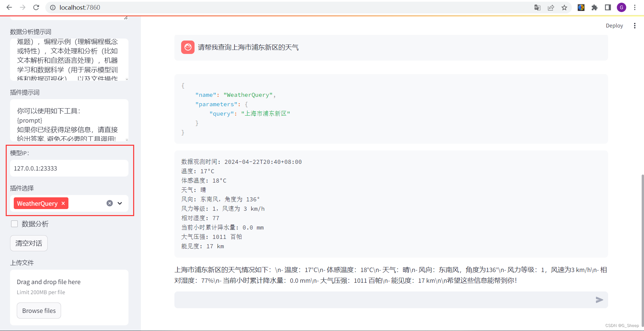Click the final weather summary answer text
Screen dimensions: 644x331
[x=391, y=275]
